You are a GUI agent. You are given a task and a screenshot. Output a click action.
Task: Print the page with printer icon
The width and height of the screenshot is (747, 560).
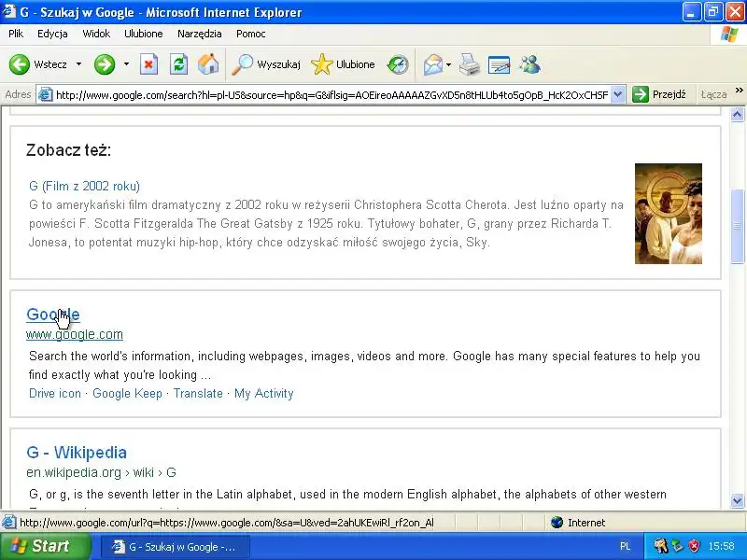470,64
